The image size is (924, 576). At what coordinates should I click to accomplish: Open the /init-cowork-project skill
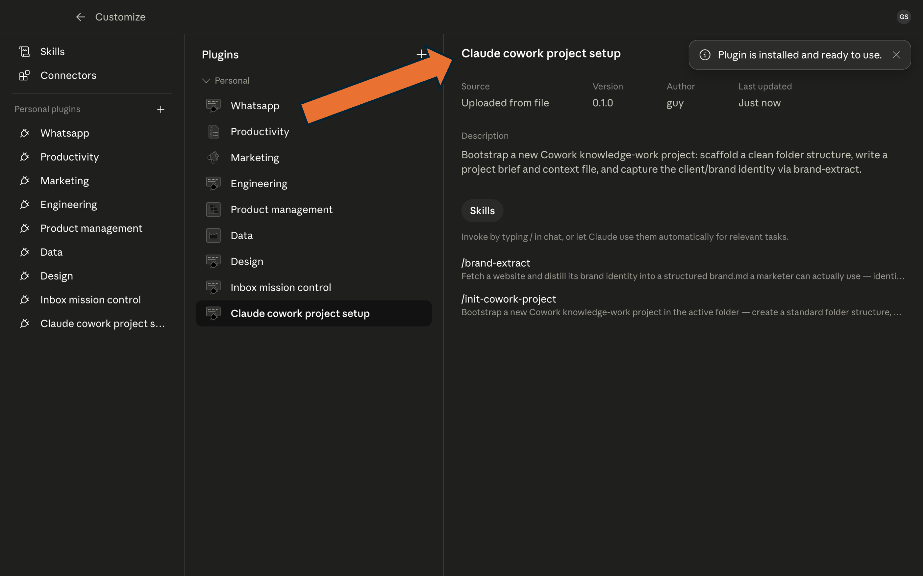point(508,299)
